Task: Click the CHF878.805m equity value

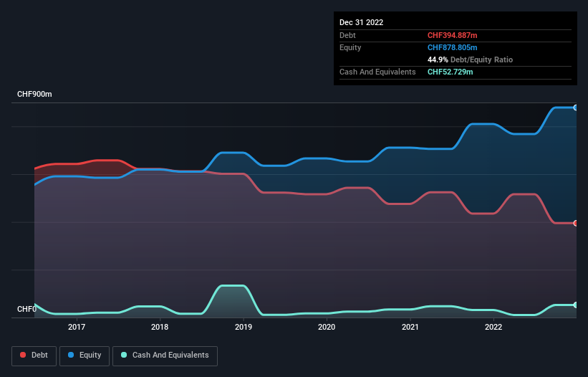Action: coord(452,47)
